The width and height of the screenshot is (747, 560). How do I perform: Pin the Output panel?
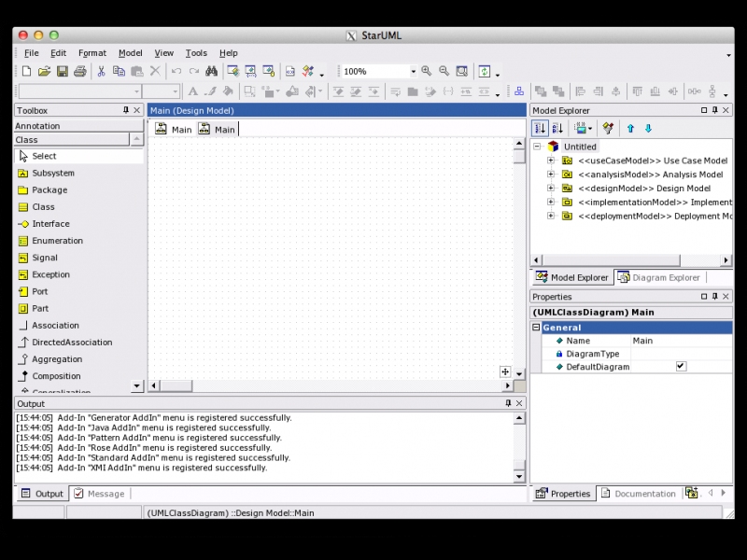coord(508,403)
